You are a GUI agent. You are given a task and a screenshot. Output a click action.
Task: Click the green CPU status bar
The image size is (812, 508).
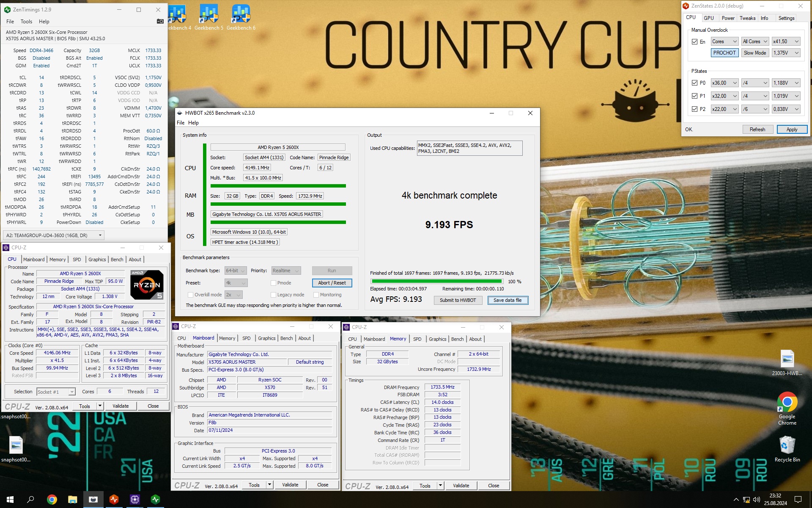click(x=278, y=186)
